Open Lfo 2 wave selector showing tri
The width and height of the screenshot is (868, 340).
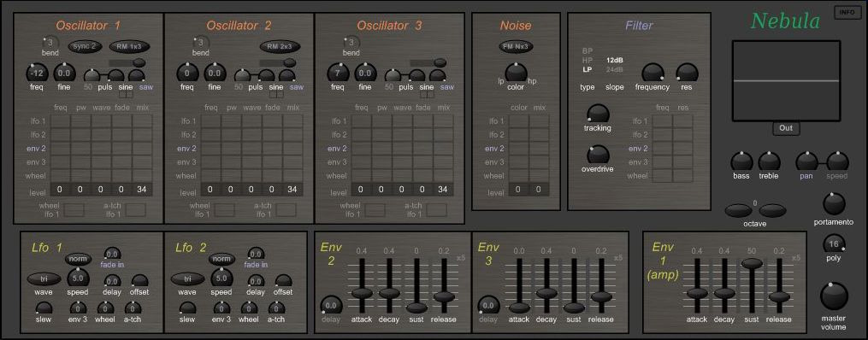click(x=187, y=278)
